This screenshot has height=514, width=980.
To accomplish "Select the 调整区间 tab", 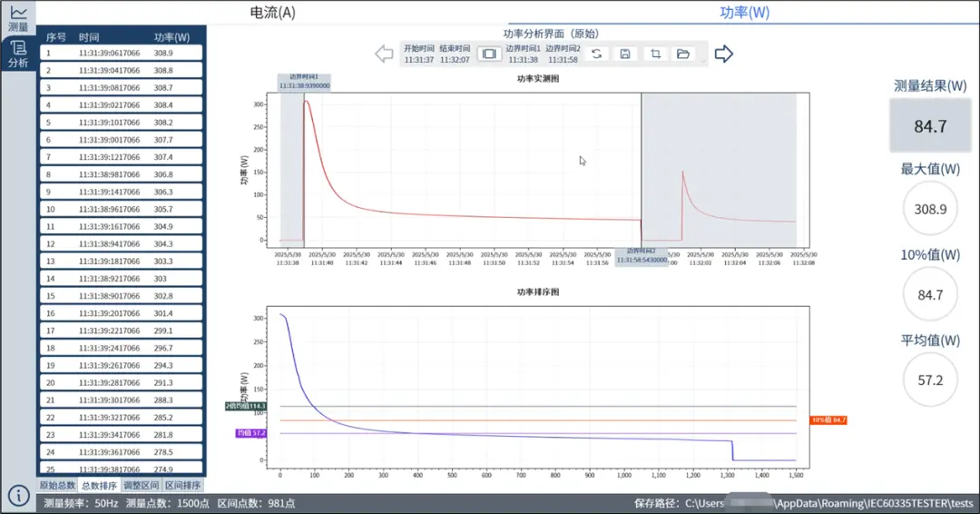I will 142,485.
